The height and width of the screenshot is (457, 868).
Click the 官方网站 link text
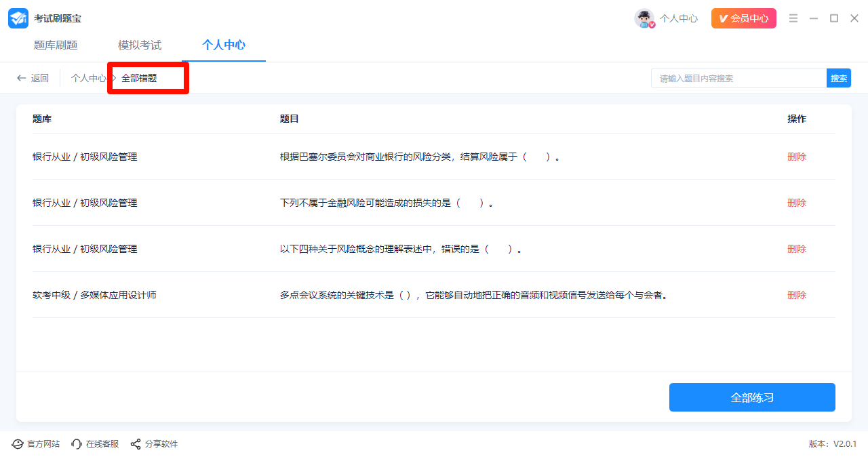coord(43,444)
